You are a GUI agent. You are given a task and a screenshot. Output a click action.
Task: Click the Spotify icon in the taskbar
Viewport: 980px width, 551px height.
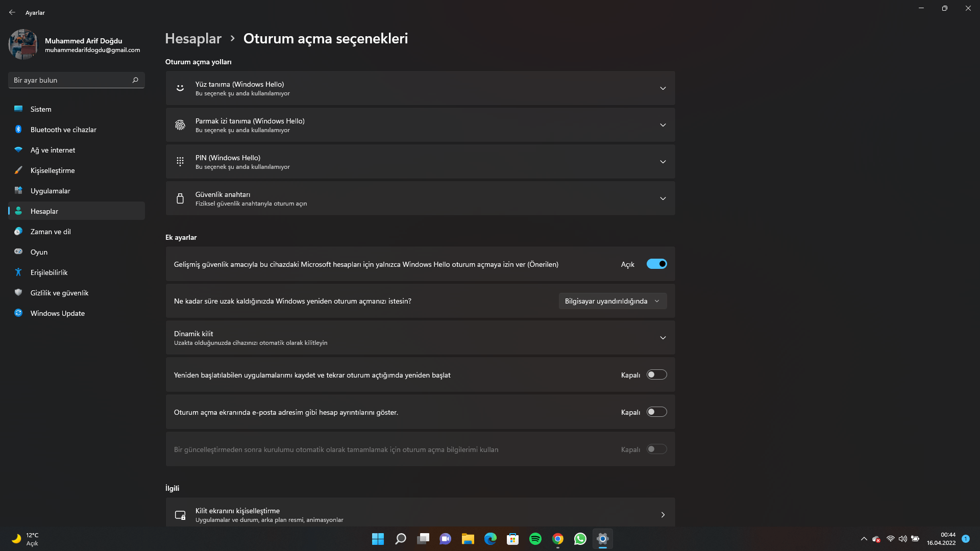click(x=535, y=539)
